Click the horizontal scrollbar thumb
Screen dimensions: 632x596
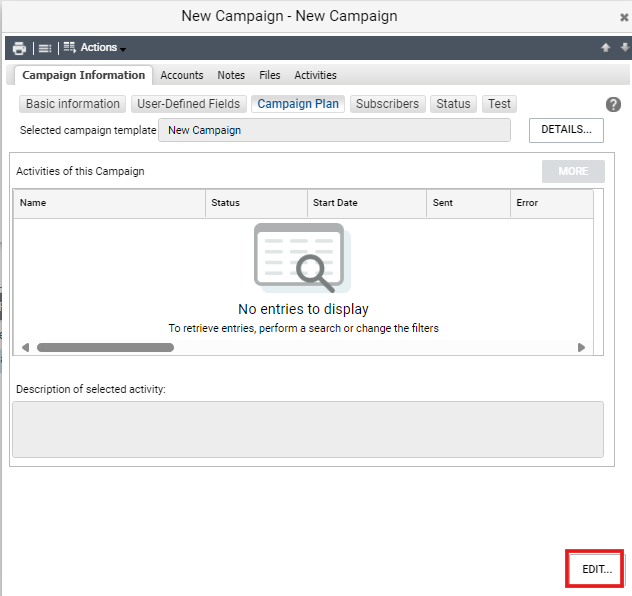click(x=105, y=347)
